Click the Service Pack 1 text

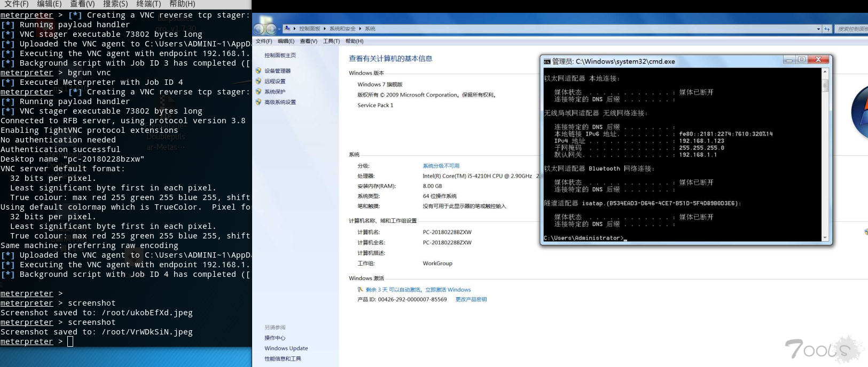point(375,105)
